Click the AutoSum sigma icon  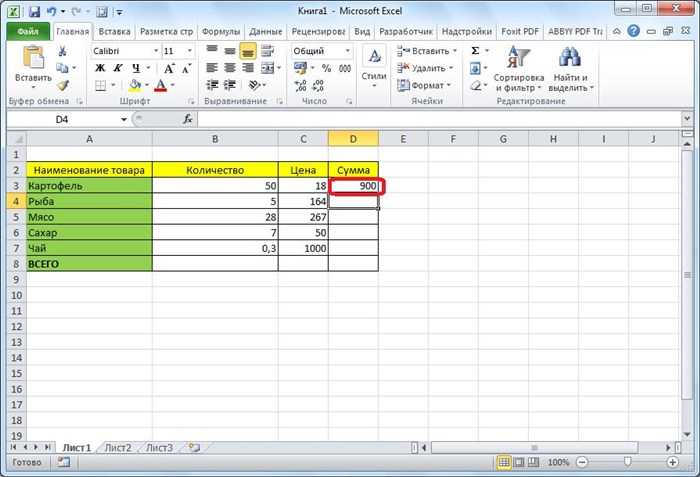[x=475, y=51]
